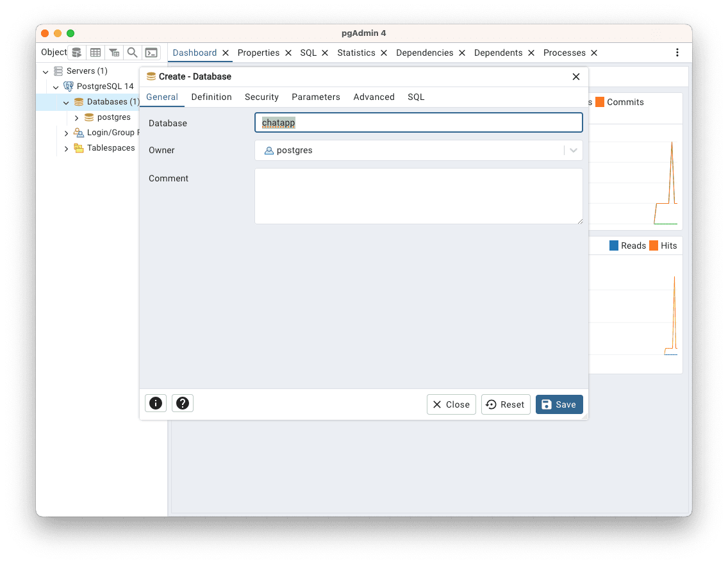Viewport: 728px width, 564px height.
Task: Click the Tablespaces folder icon
Action: pos(79,148)
